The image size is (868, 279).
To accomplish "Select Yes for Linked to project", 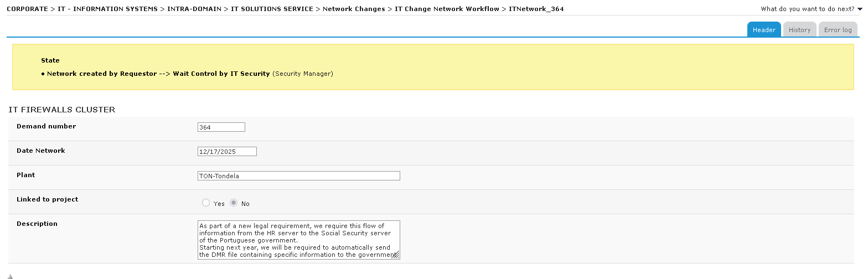I will click(206, 203).
